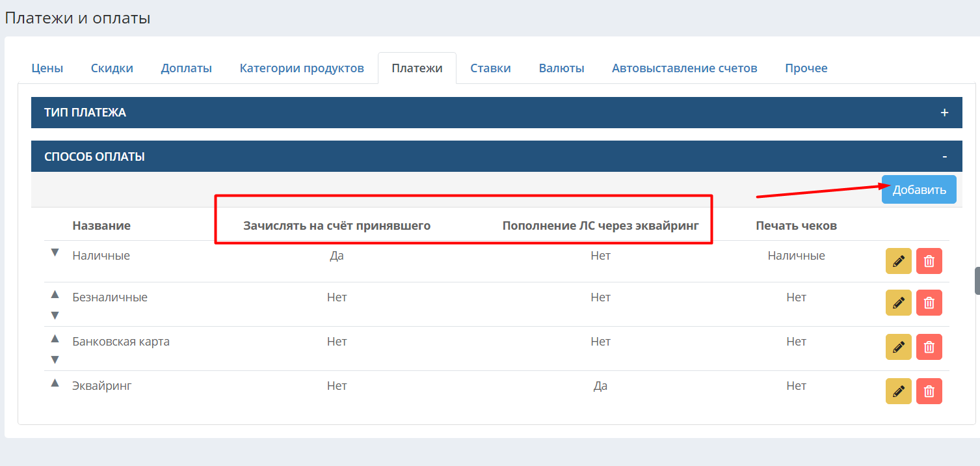Move Эквайринг row up with arrow
The image size is (980, 466).
pyautogui.click(x=55, y=383)
